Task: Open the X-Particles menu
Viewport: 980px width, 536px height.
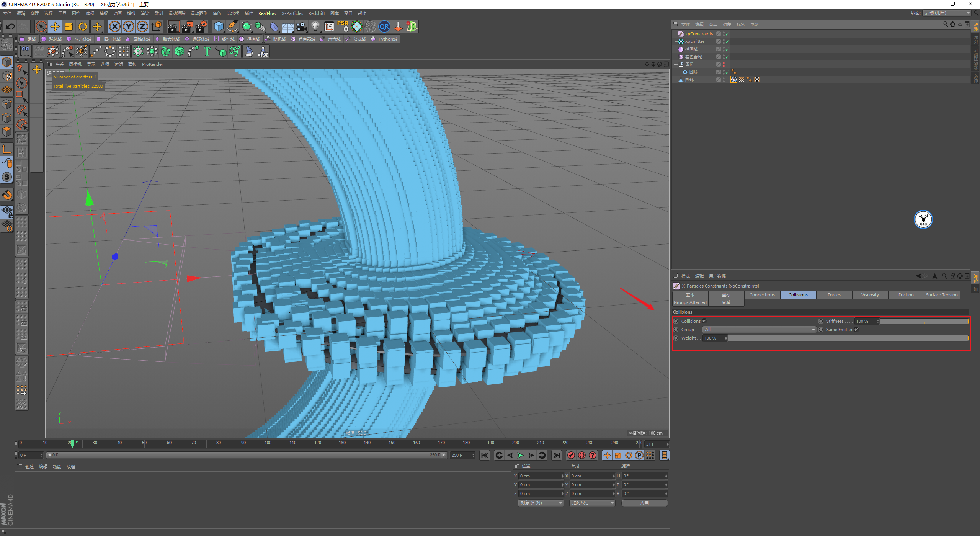Action: click(x=292, y=13)
